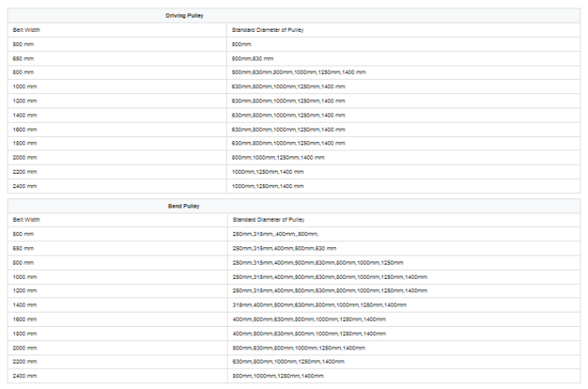Select 2200 mm belt width in Bend Pulley table
The image size is (588, 389).
[25, 361]
